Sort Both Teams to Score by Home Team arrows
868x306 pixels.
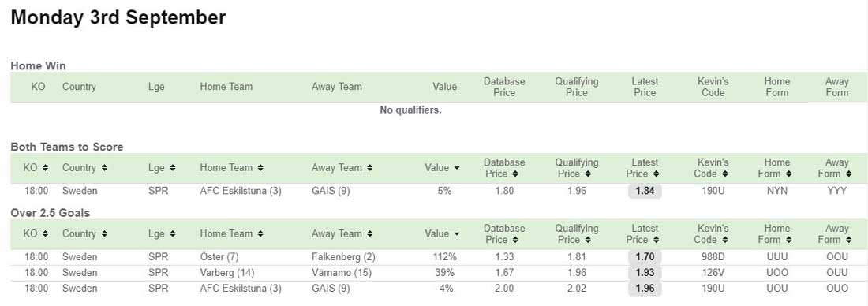coord(260,168)
